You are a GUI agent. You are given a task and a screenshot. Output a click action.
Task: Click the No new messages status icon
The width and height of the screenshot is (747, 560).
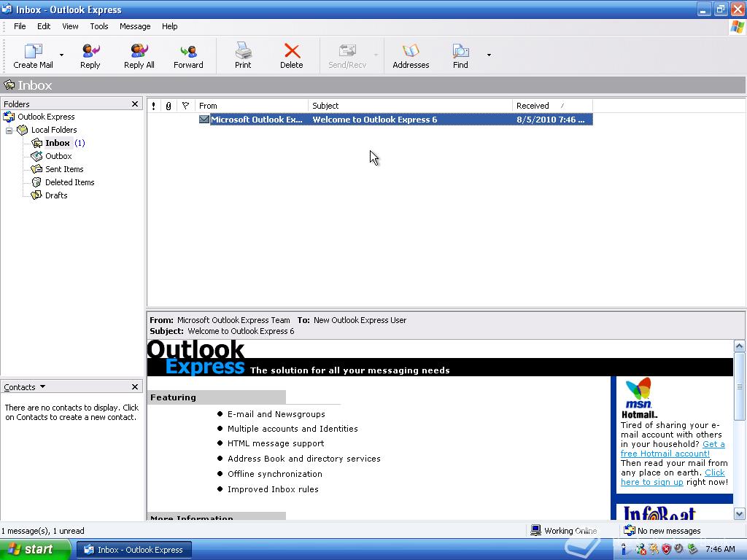[x=630, y=530]
